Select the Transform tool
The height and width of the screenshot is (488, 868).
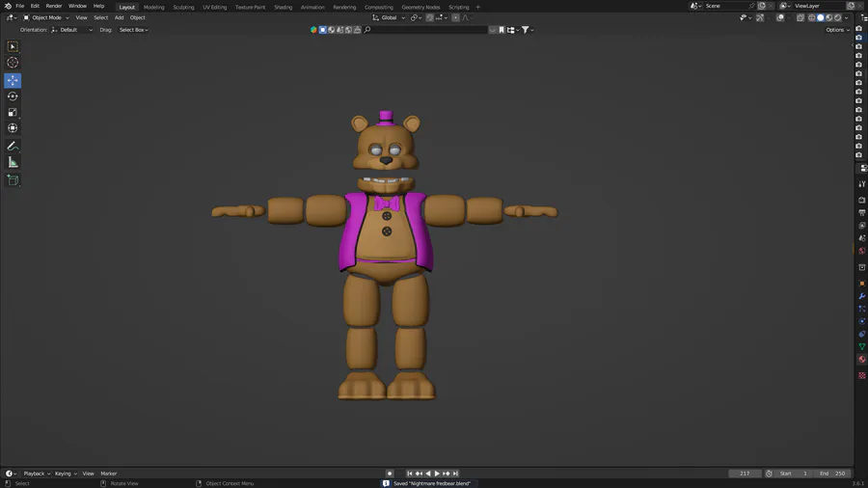(x=13, y=128)
